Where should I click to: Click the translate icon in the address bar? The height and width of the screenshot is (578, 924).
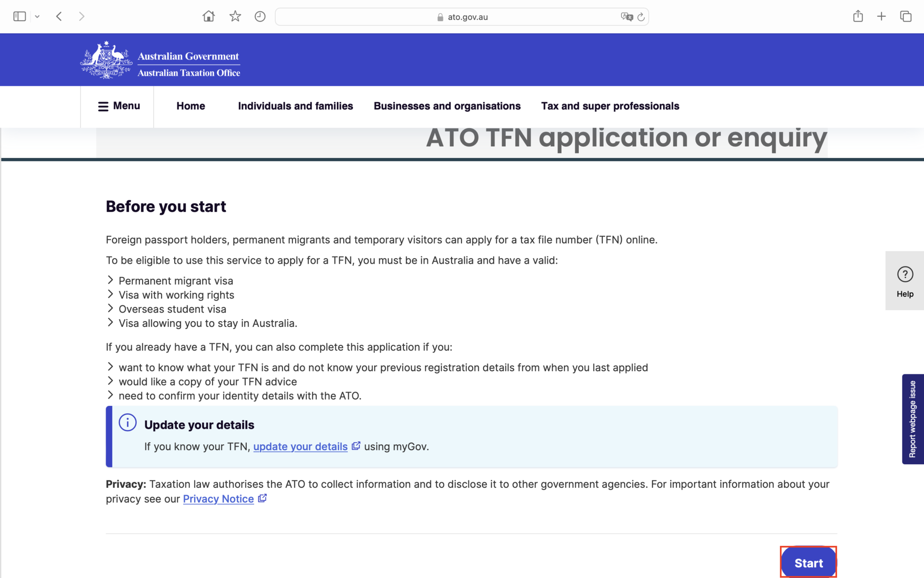[626, 17]
